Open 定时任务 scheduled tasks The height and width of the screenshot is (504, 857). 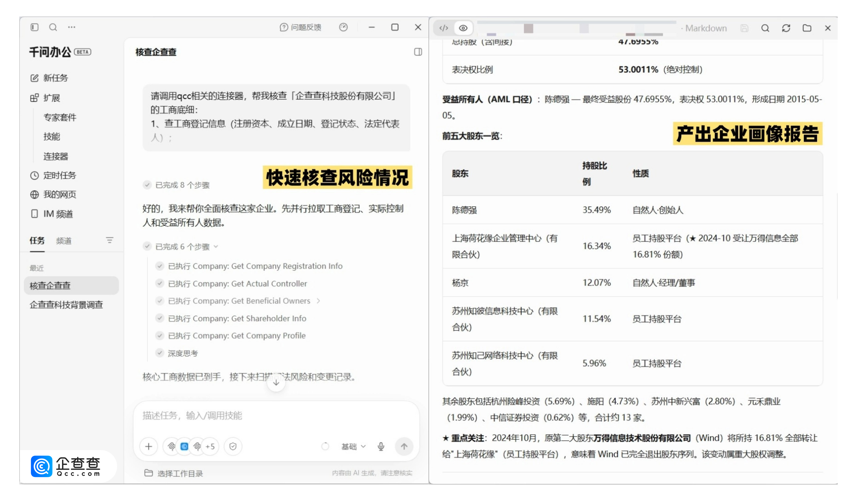click(x=53, y=175)
